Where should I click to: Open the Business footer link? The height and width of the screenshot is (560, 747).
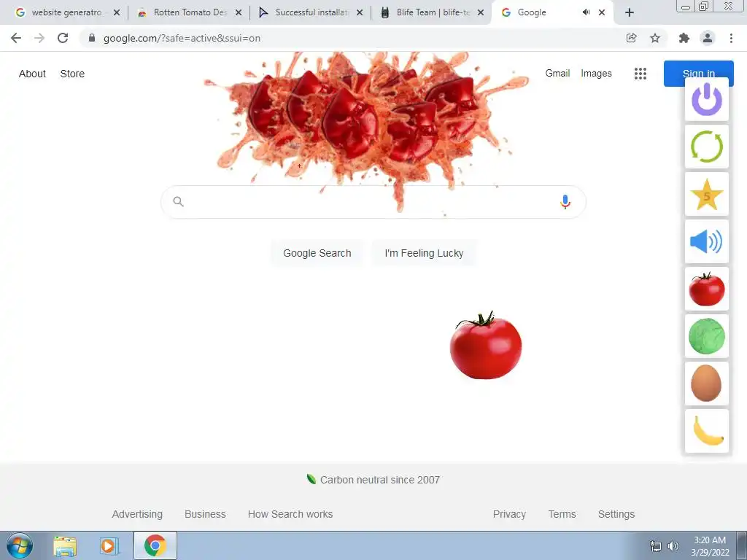[x=205, y=514]
